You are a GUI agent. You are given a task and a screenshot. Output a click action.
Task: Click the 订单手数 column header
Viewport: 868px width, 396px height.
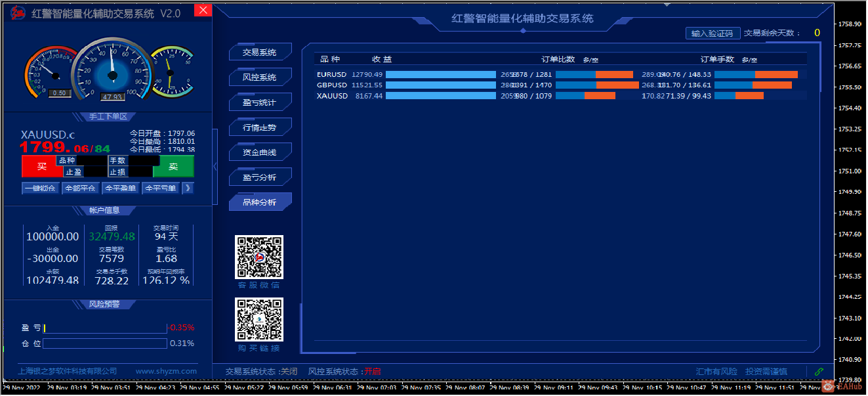717,59
